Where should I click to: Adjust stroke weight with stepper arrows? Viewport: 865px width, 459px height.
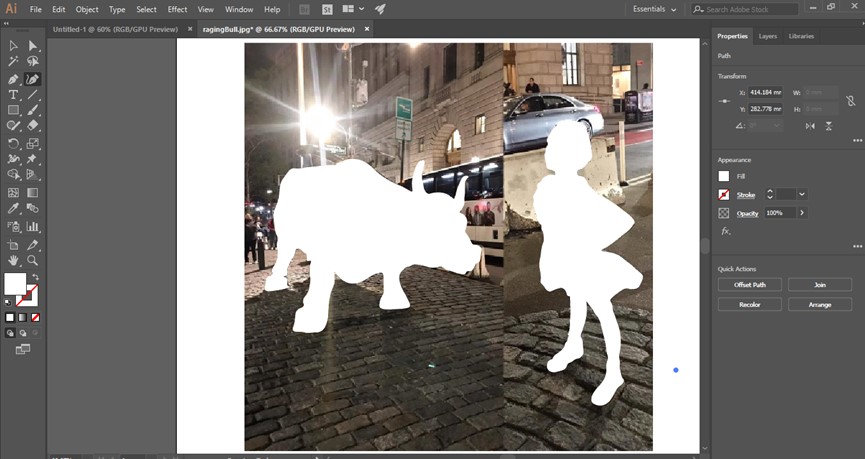click(x=770, y=194)
